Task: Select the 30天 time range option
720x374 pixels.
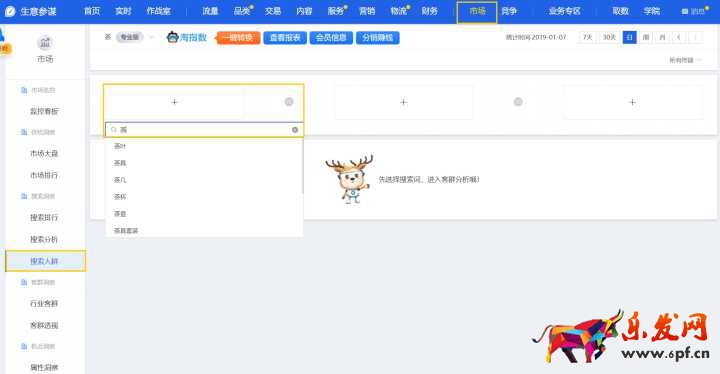Action: point(609,37)
